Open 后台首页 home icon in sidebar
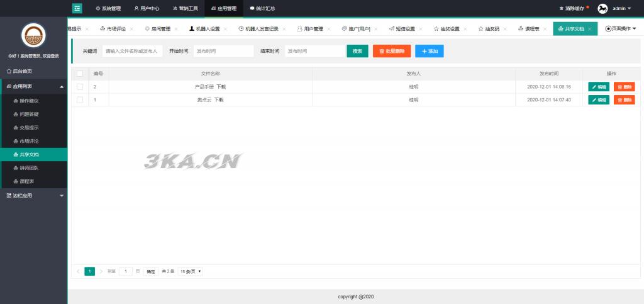Image resolution: width=644 pixels, height=304 pixels. tap(9, 71)
